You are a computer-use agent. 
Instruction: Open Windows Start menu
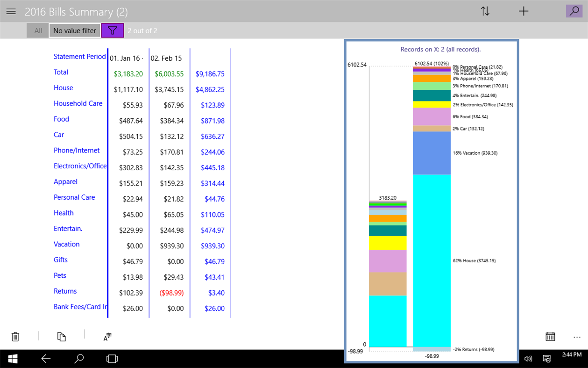12,358
